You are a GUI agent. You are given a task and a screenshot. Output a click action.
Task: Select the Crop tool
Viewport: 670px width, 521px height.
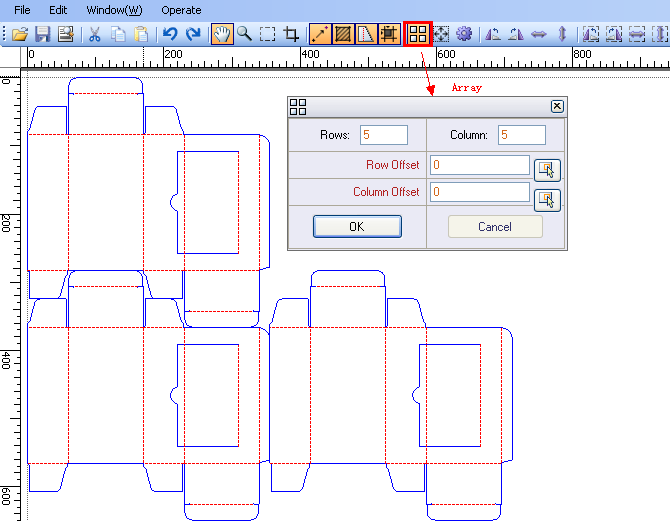click(291, 34)
